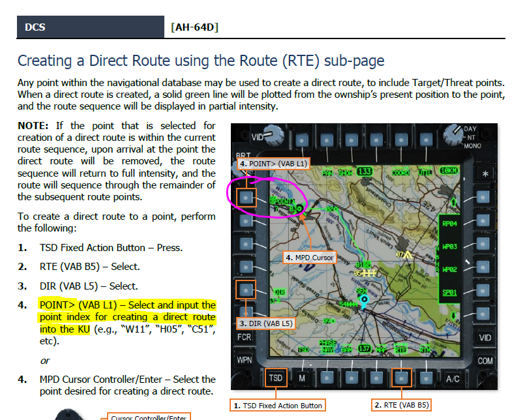Screen dimensions: 525x420
Task: Click the step "DIR (VAB L5) – Select."
Action: (89, 286)
